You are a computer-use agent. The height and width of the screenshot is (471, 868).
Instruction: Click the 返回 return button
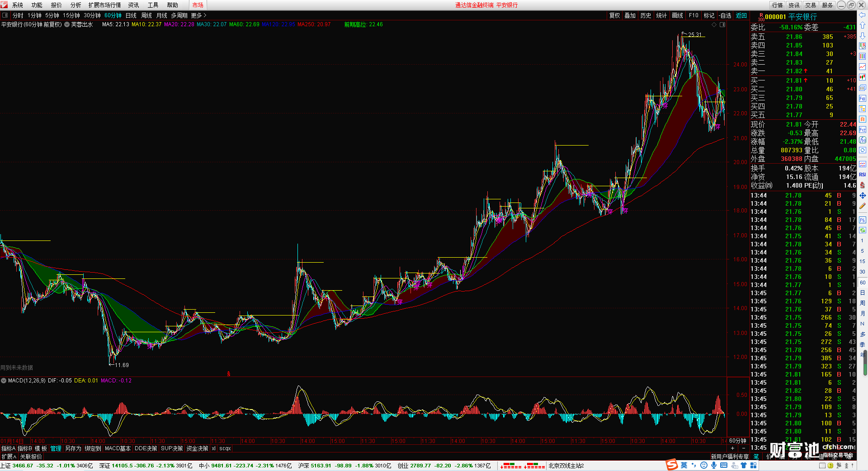click(x=741, y=15)
